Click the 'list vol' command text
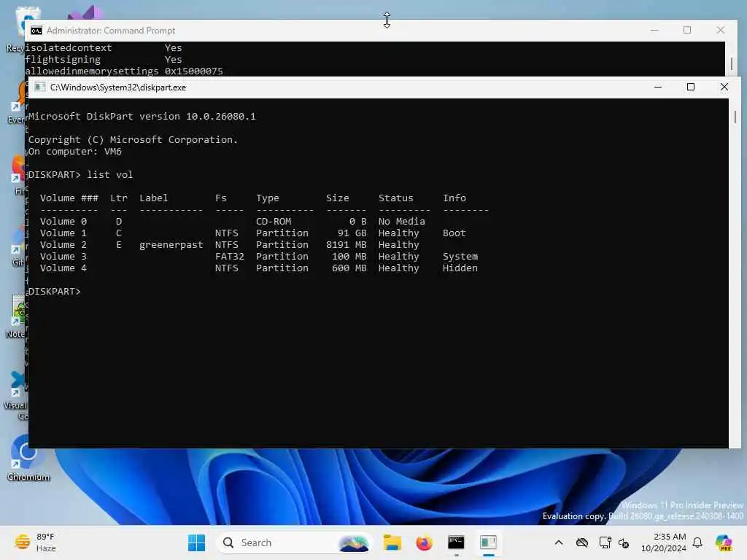 point(109,175)
